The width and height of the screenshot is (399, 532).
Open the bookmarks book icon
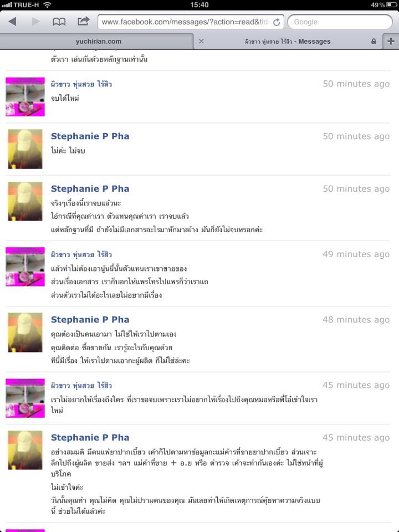tap(59, 22)
